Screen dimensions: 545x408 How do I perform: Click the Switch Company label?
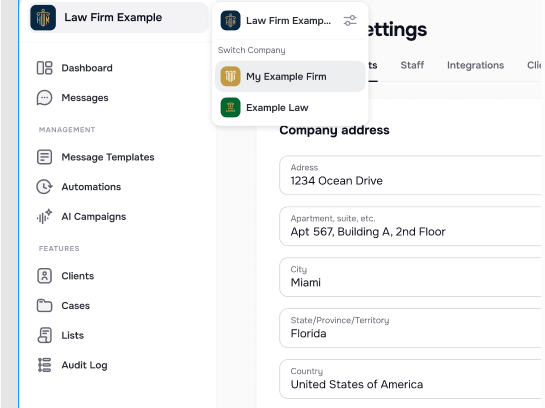[x=251, y=50]
